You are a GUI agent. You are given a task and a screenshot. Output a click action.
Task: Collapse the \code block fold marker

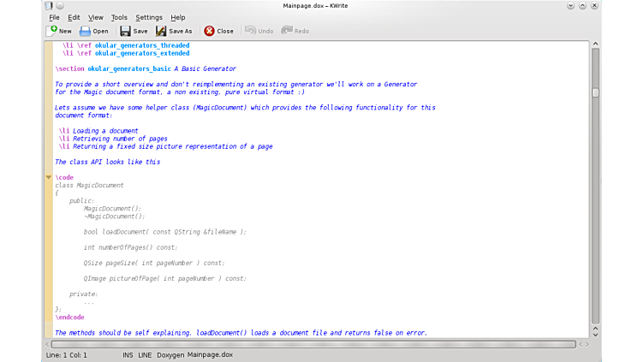tap(49, 177)
